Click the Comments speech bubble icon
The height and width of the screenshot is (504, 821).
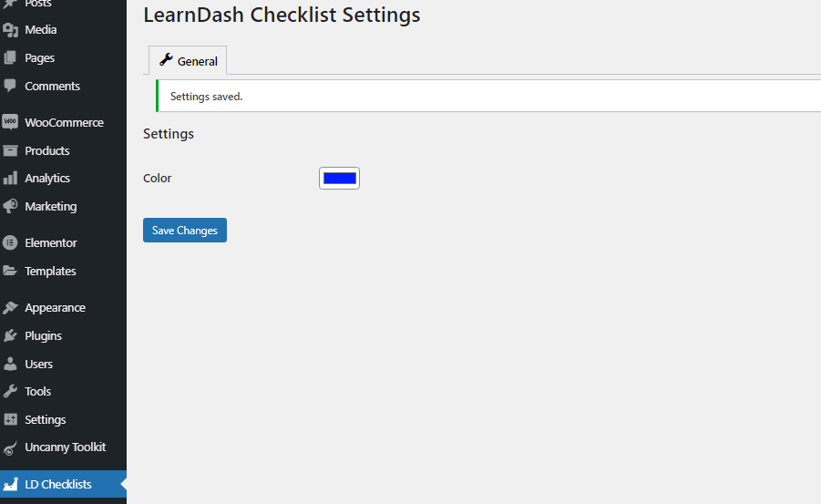(x=10, y=86)
